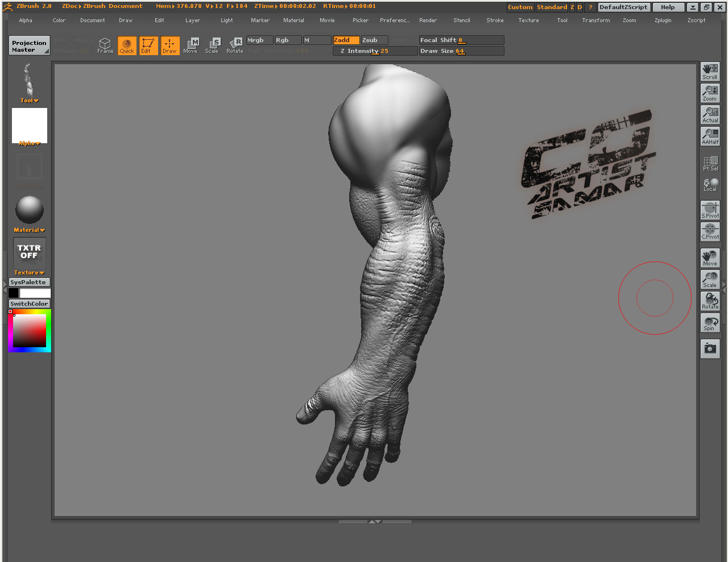
Task: Click the Frame icon in the toolbar
Action: pyautogui.click(x=105, y=45)
